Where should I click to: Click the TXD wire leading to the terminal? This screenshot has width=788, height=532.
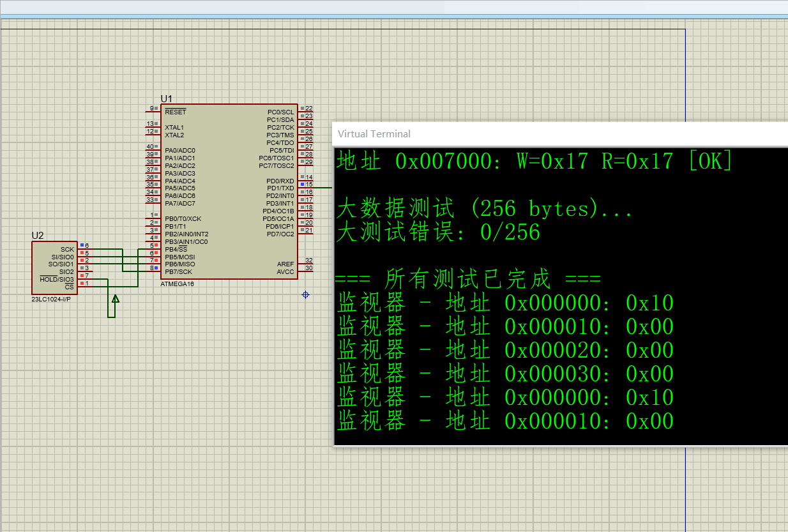324,188
